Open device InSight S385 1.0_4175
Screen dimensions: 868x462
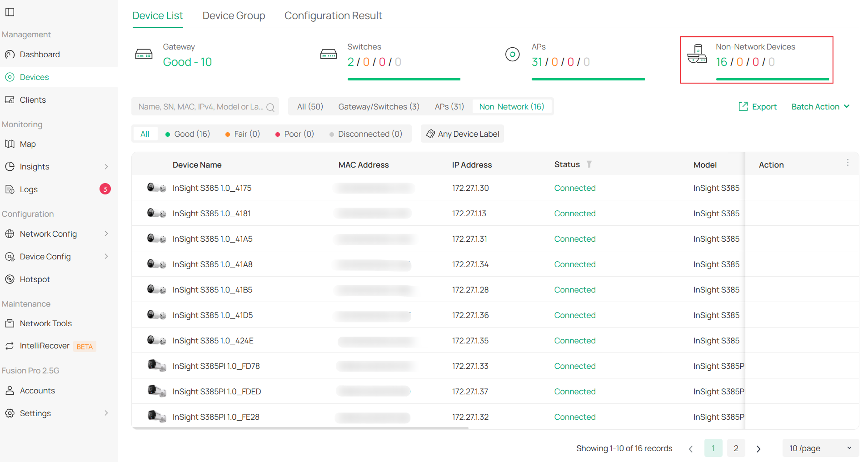coord(212,188)
